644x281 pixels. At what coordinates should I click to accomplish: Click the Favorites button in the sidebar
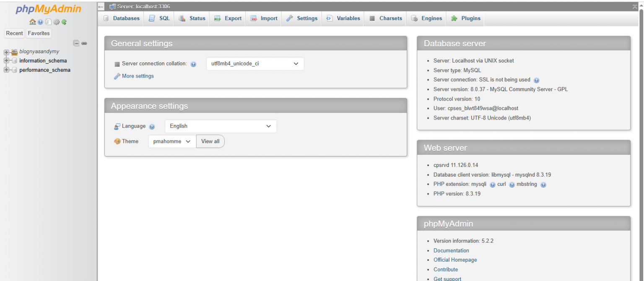pos(39,33)
